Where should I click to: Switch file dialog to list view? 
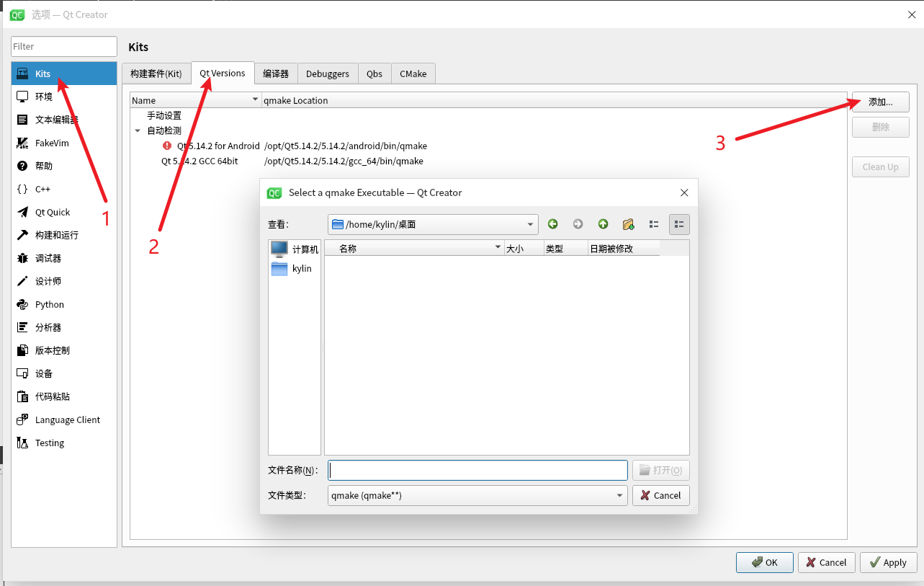[x=654, y=224]
